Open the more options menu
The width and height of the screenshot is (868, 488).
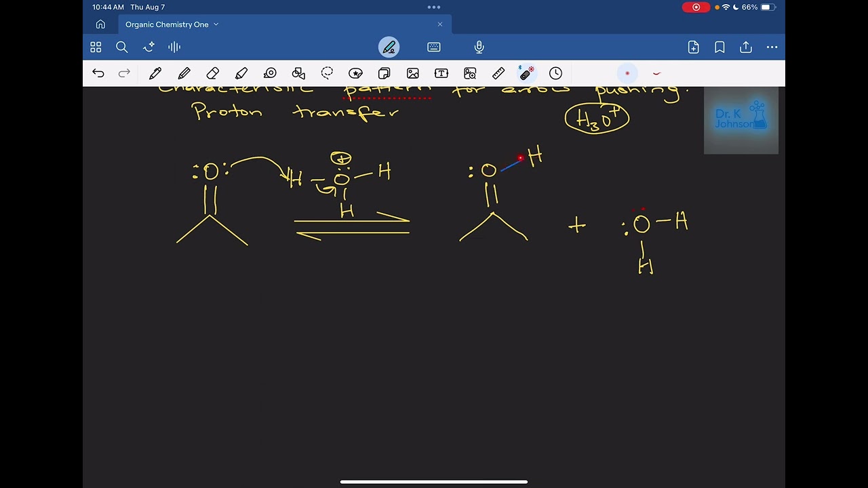tap(772, 47)
